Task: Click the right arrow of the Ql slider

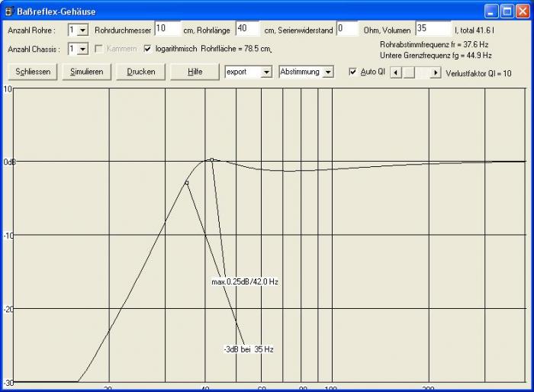Action: 436,72
